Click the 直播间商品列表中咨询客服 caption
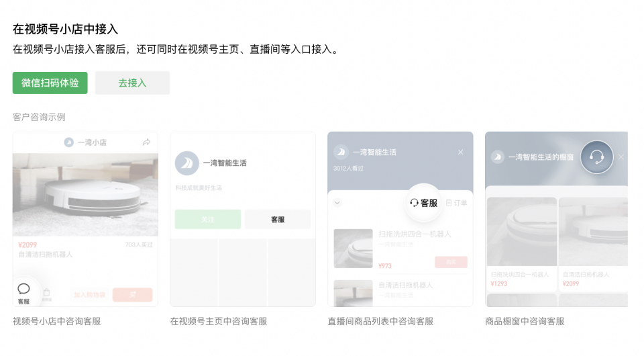The image size is (644, 356). pyautogui.click(x=380, y=322)
